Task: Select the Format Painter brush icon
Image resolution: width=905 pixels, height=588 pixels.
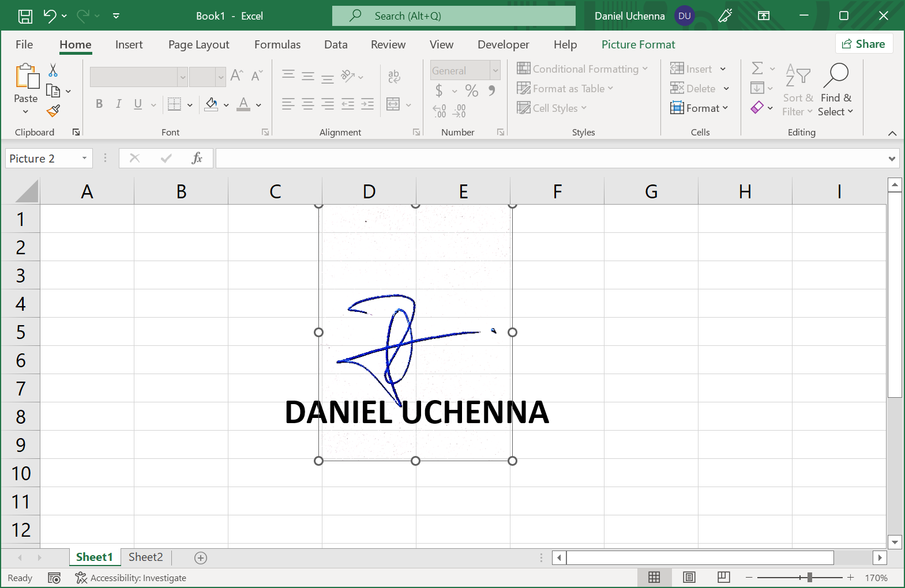Action: (x=53, y=110)
